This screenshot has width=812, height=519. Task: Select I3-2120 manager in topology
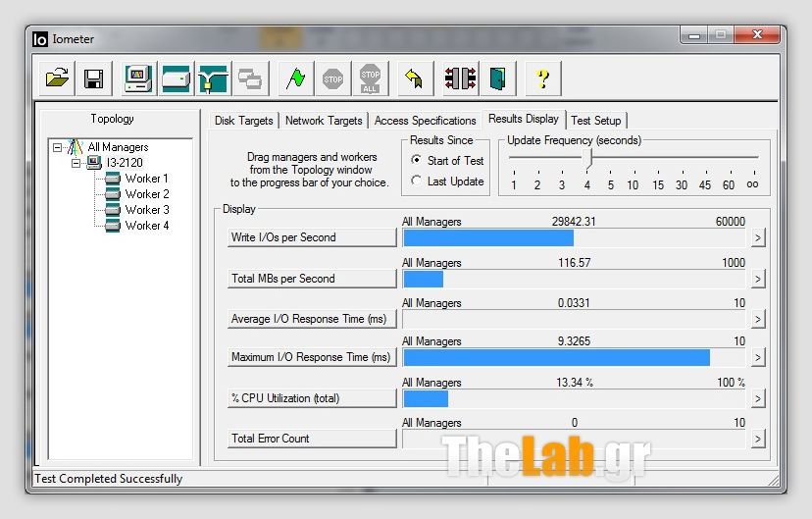click(125, 163)
